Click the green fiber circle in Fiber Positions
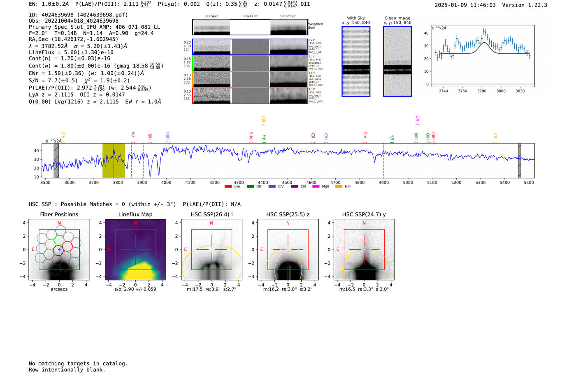 point(59,240)
